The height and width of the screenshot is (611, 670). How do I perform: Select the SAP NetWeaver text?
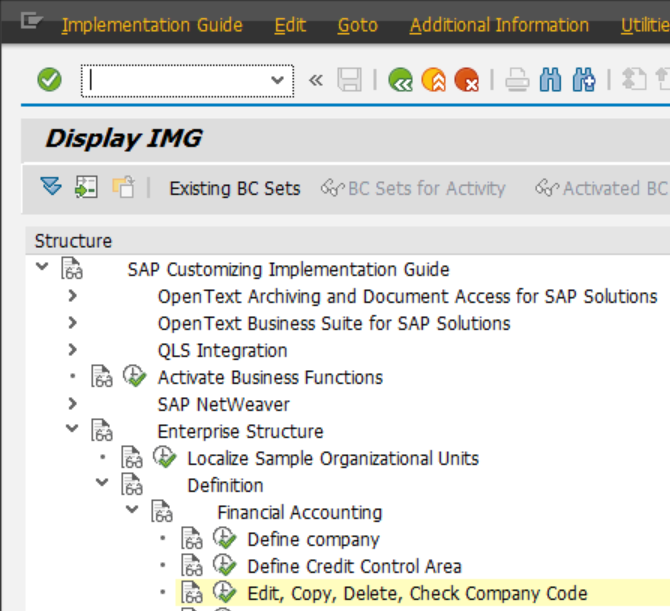click(x=223, y=404)
